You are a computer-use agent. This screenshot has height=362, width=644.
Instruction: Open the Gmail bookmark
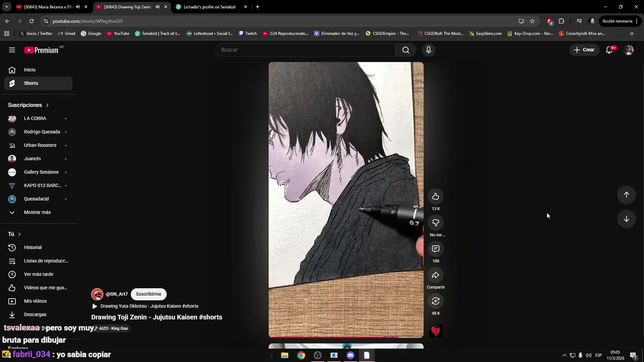click(x=66, y=34)
